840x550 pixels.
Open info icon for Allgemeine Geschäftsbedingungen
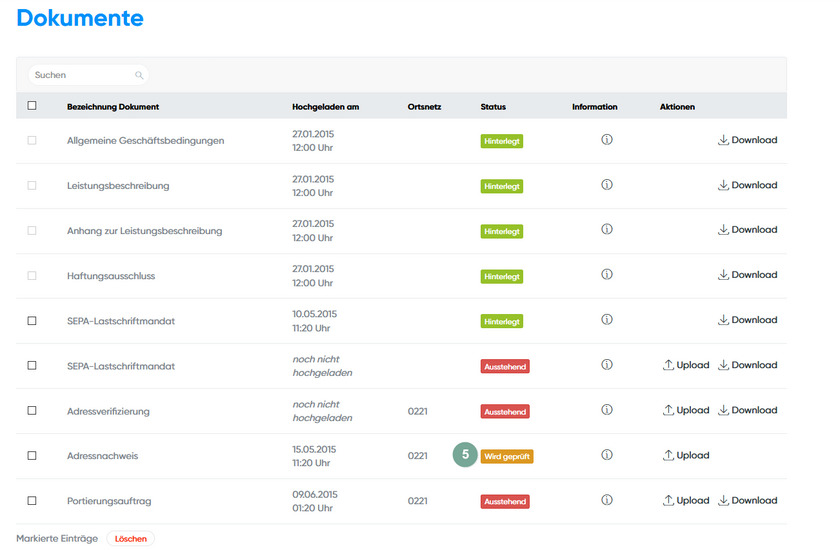pos(606,140)
